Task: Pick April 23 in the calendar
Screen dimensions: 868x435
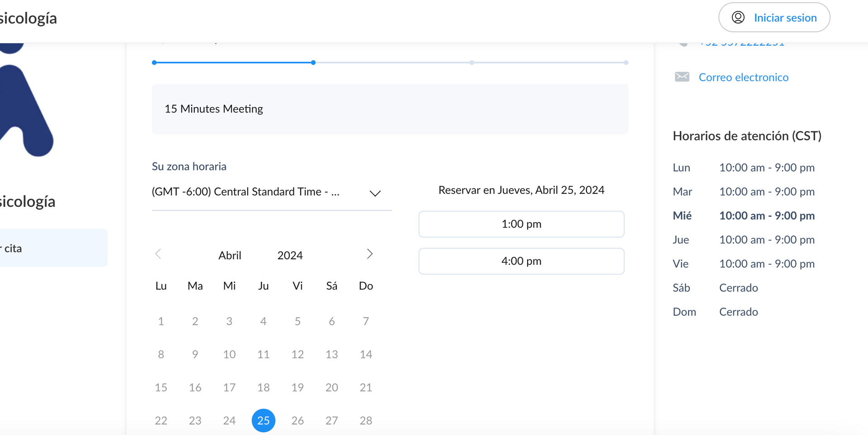Action: click(195, 421)
